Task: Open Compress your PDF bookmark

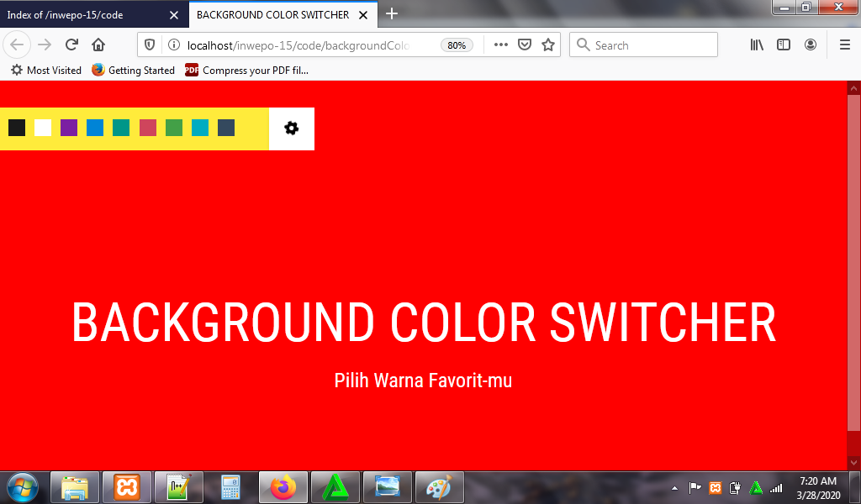Action: (x=246, y=71)
